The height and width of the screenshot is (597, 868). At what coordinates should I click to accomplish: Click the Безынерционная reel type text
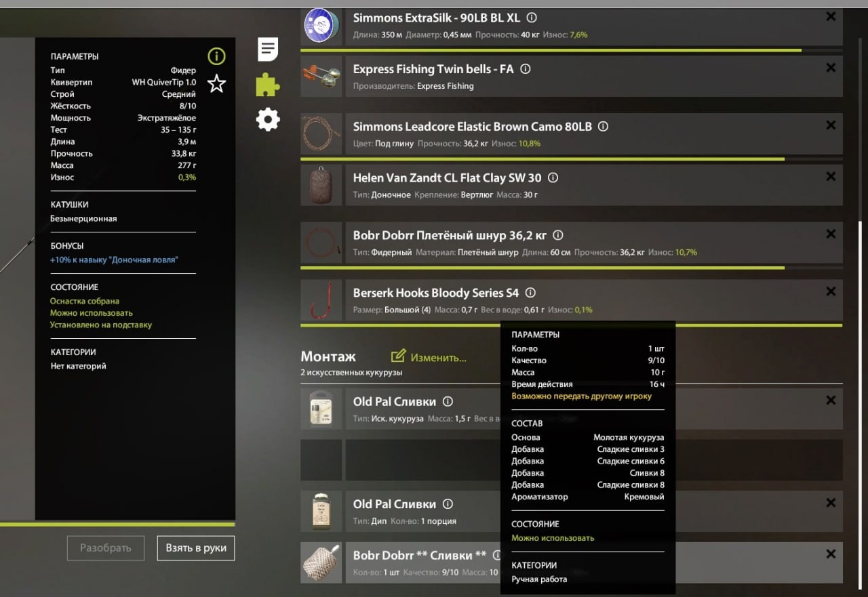coord(83,219)
